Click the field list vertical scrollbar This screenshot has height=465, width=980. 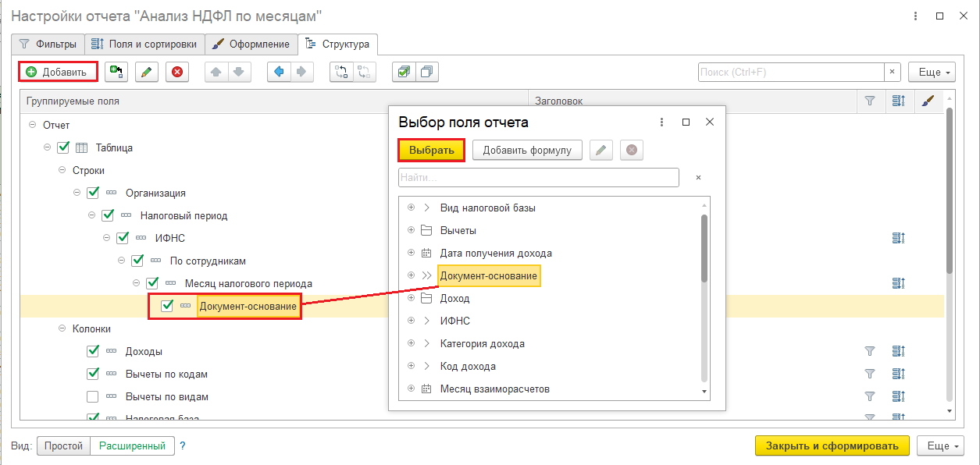pyautogui.click(x=704, y=250)
